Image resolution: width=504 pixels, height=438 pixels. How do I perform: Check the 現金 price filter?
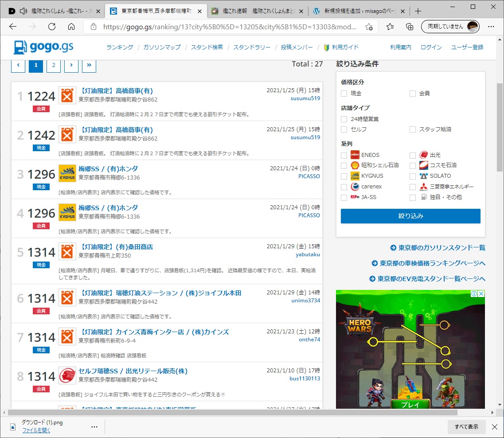344,94
